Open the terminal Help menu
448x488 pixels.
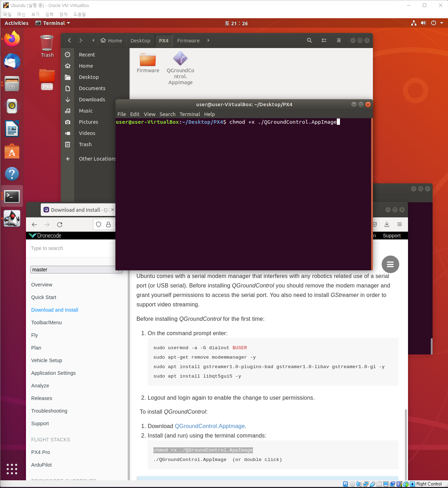point(209,114)
